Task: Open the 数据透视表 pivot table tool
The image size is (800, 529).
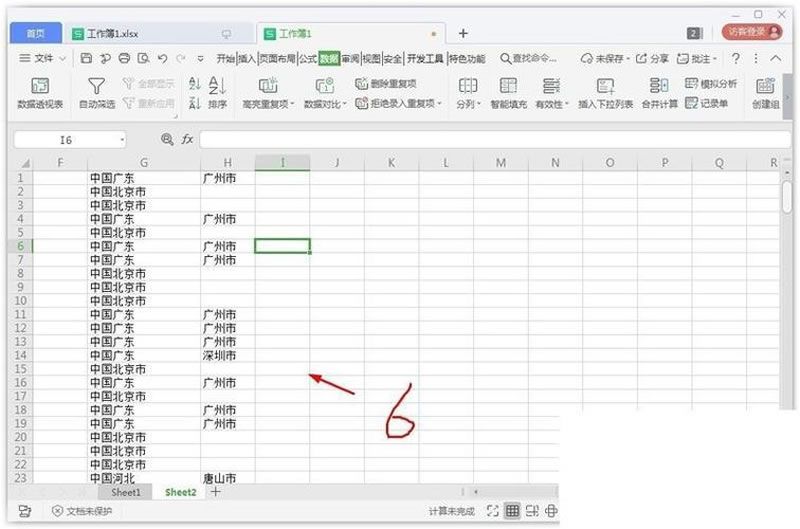Action: 40,92
